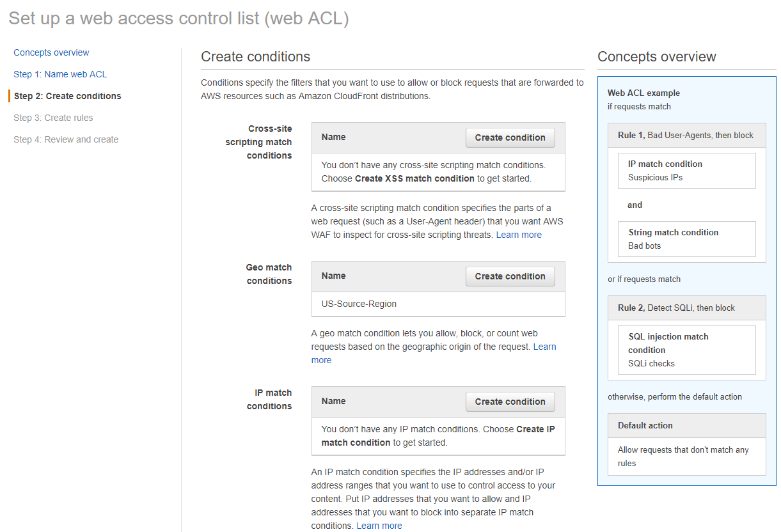Click Name header in IP match table
Viewport: 781px width, 532px height.
pos(333,401)
